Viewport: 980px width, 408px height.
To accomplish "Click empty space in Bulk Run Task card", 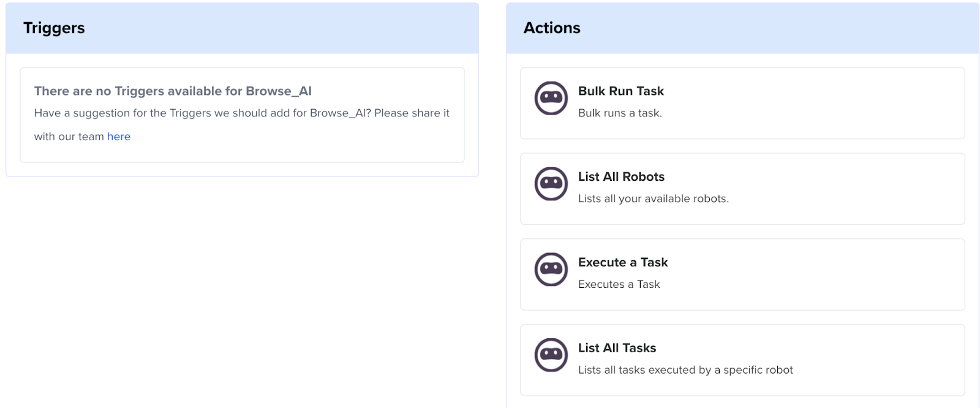I will point(827,103).
